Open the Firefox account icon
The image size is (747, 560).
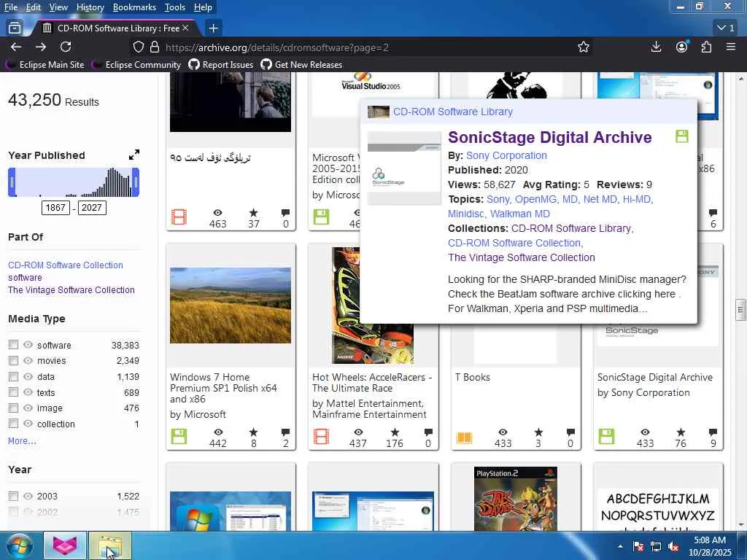[x=682, y=47]
